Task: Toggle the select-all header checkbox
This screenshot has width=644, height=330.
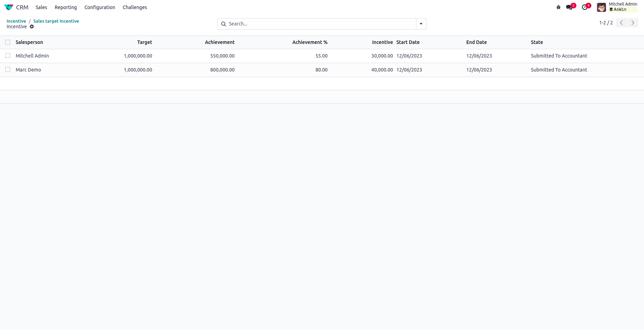Action: click(x=8, y=42)
